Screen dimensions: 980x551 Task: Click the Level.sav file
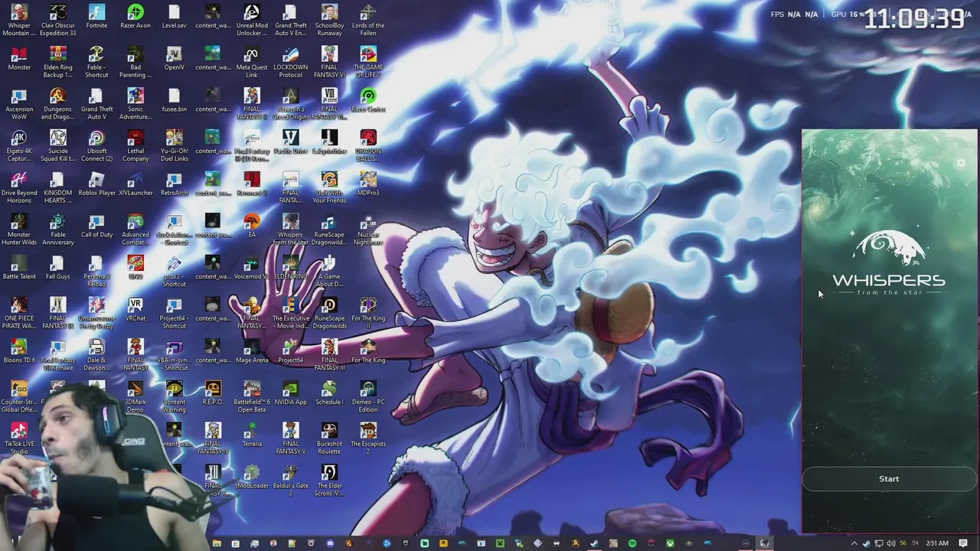pyautogui.click(x=174, y=18)
